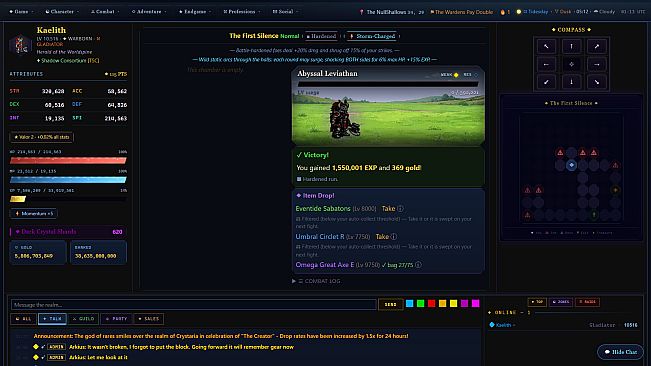Image resolution: width=651 pixels, height=366 pixels.
Task: Pick the red chat color swatch
Action: click(431, 304)
